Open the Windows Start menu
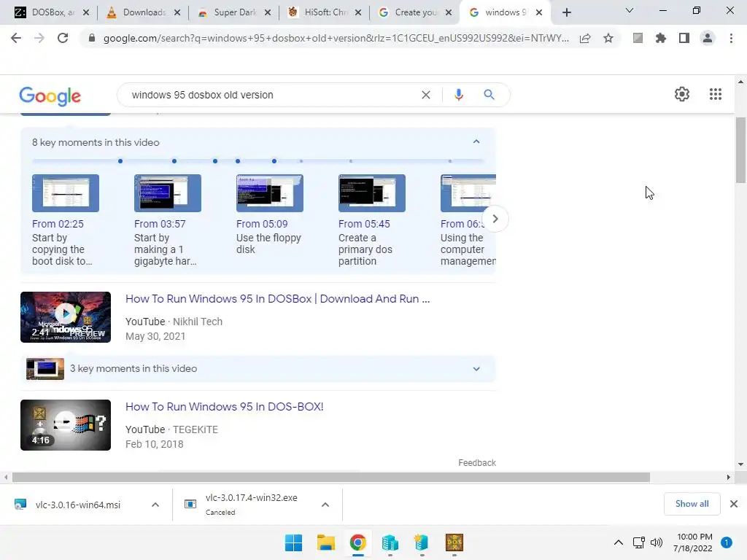This screenshot has height=560, width=747. pyautogui.click(x=293, y=542)
